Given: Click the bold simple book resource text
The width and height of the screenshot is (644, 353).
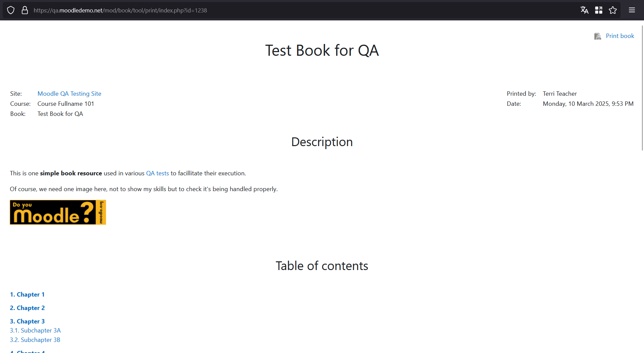Looking at the screenshot, I should (71, 173).
